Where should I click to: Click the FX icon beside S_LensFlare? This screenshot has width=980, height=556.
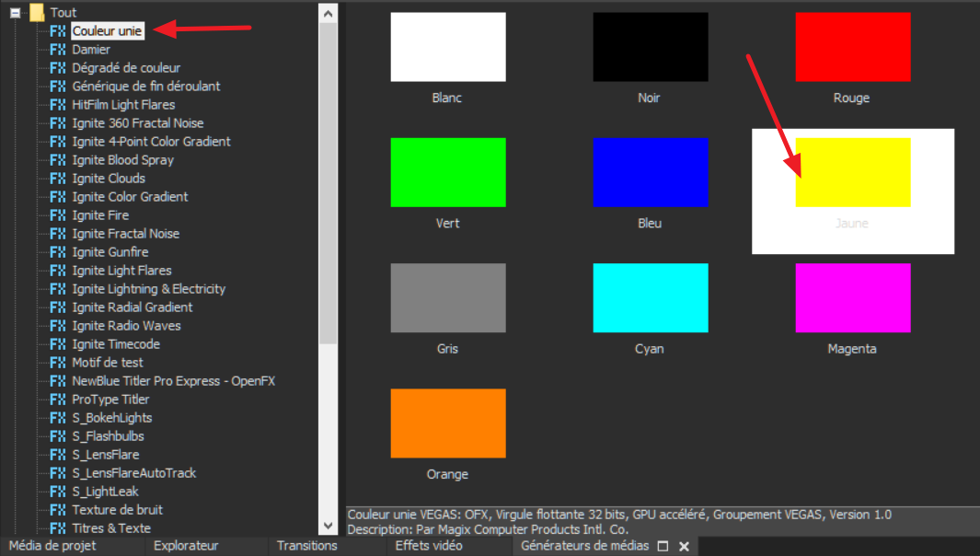point(58,455)
